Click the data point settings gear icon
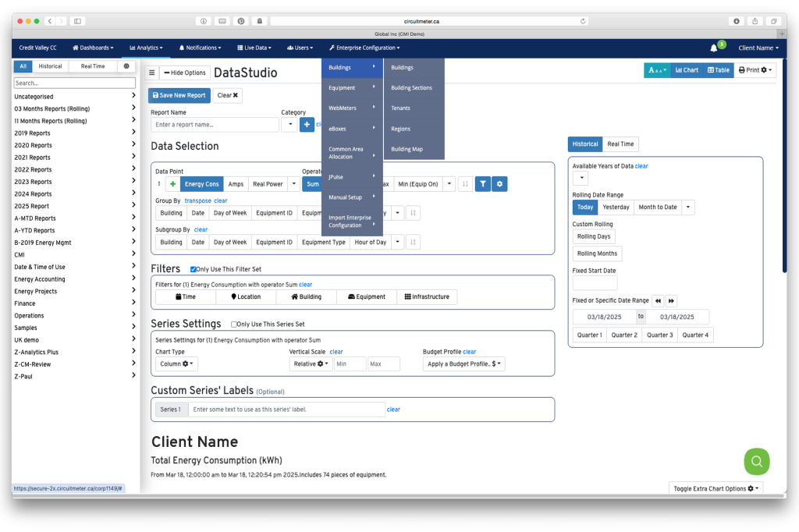This screenshot has height=532, width=799. click(500, 184)
